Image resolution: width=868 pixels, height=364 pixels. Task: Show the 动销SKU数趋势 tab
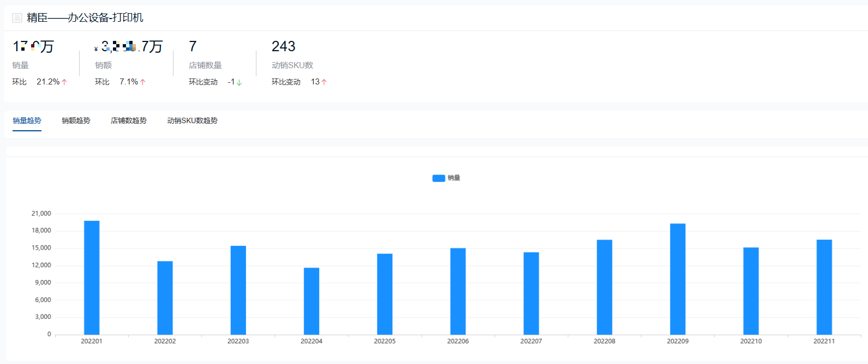[192, 120]
